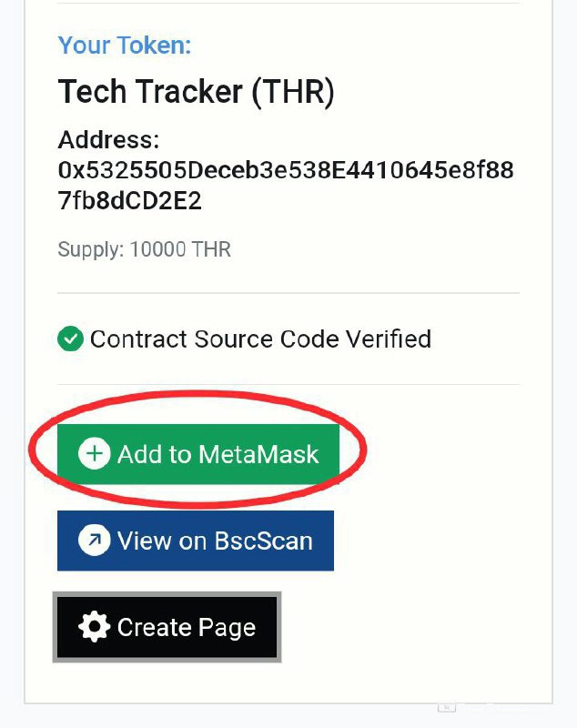Click the first line of the contract address
This screenshot has height=728, width=577.
click(x=285, y=170)
